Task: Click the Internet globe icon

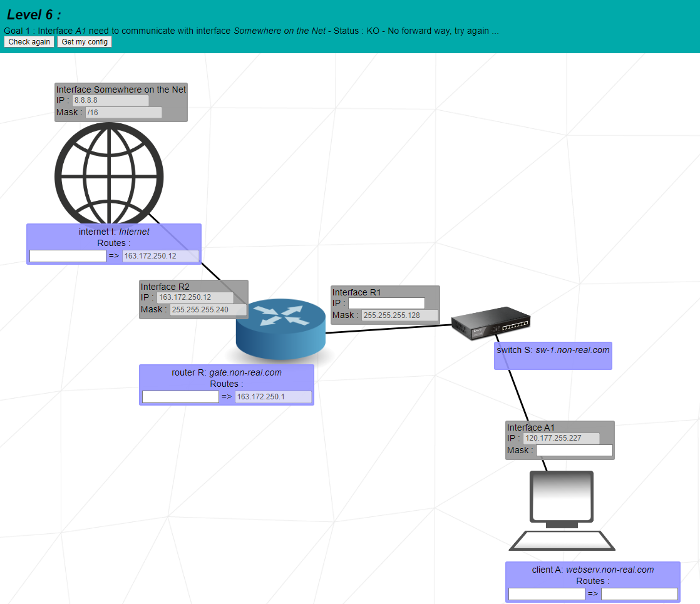Action: [109, 174]
